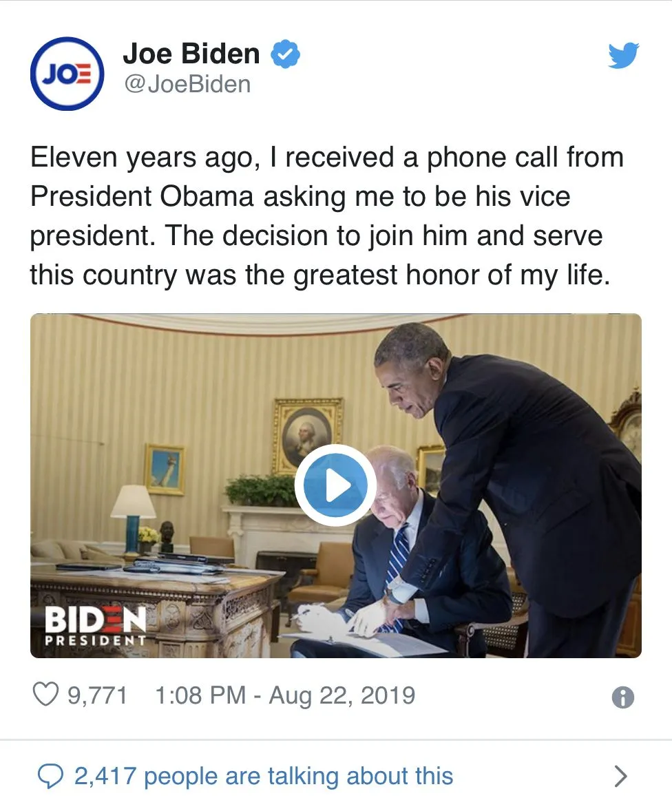Viewport: 672px width, 800px height.
Task: Open the @JoeBiden handle link
Action: pyautogui.click(x=186, y=84)
